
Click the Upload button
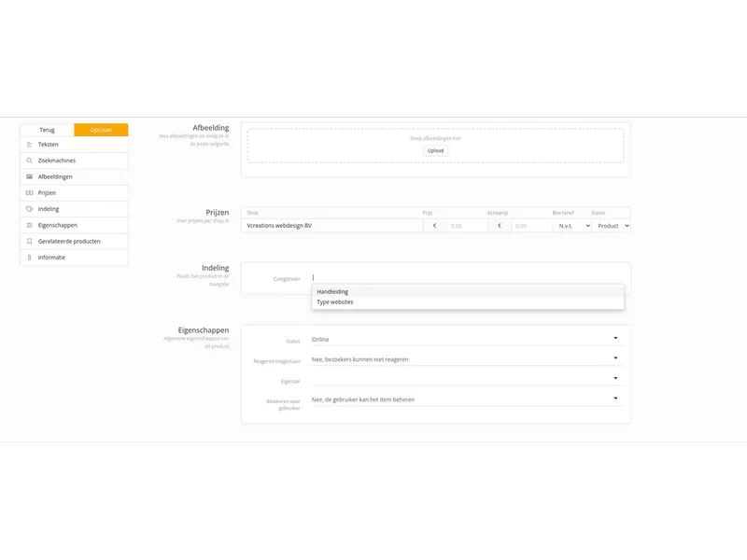coord(435,150)
